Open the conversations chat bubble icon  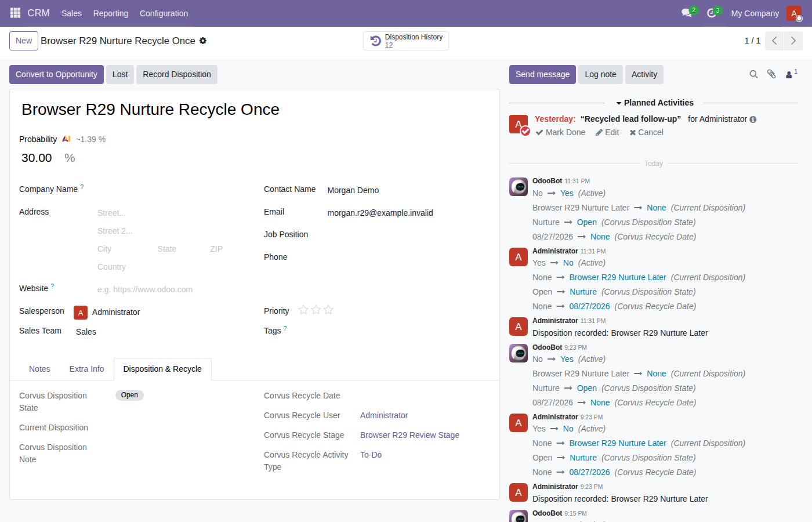[687, 13]
